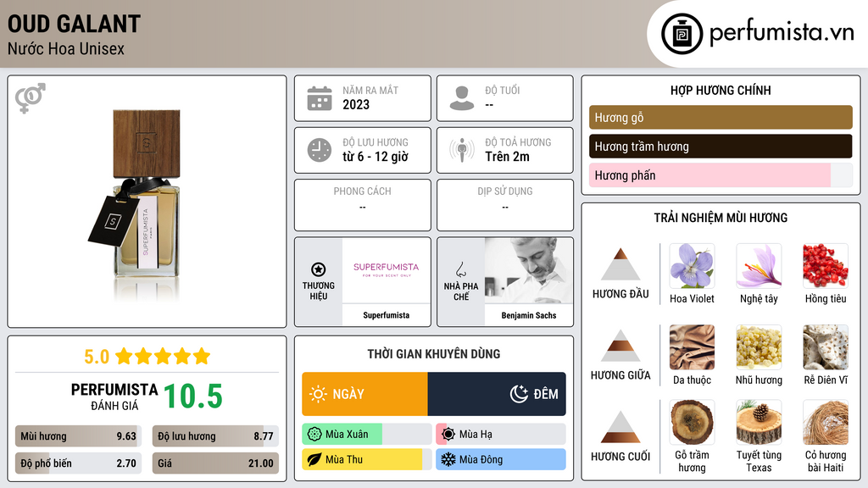The width and height of the screenshot is (868, 488).
Task: Click the PHONG CÁCH style card
Action: (363, 205)
